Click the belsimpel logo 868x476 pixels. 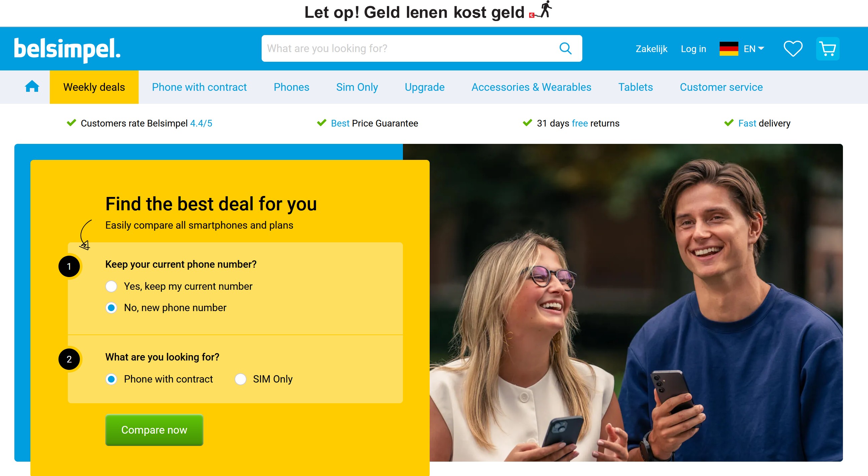coord(67,49)
